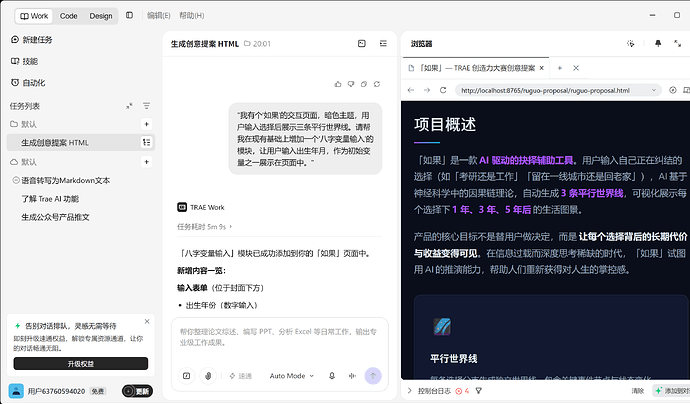Filter console logs with funnel icon
690x404 pixels.
479,391
